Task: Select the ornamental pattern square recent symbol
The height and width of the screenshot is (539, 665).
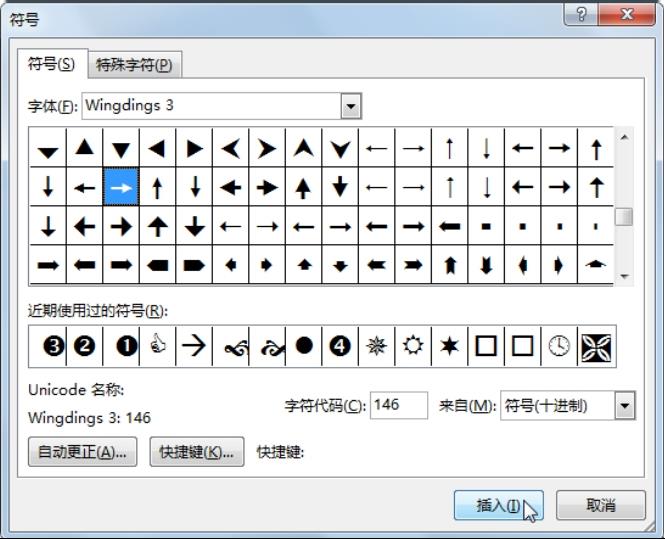Action: tap(597, 346)
